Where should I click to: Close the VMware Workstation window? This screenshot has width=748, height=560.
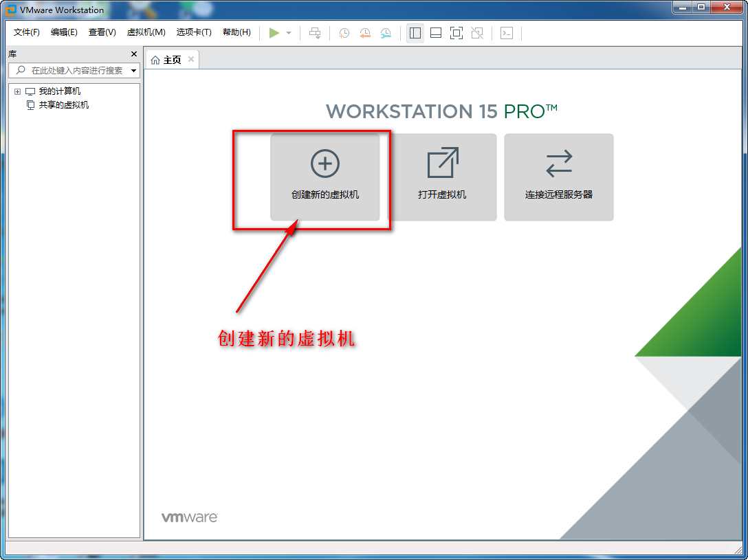(727, 7)
